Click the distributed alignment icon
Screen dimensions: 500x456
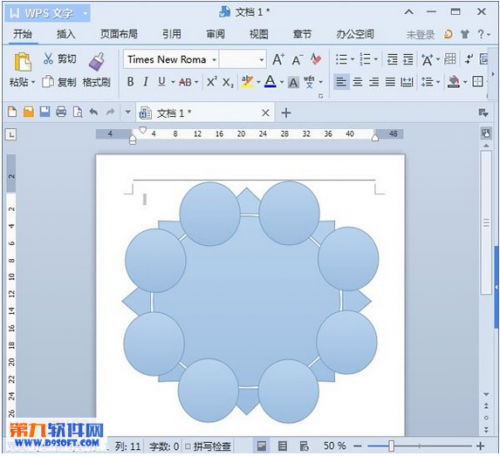coord(407,82)
